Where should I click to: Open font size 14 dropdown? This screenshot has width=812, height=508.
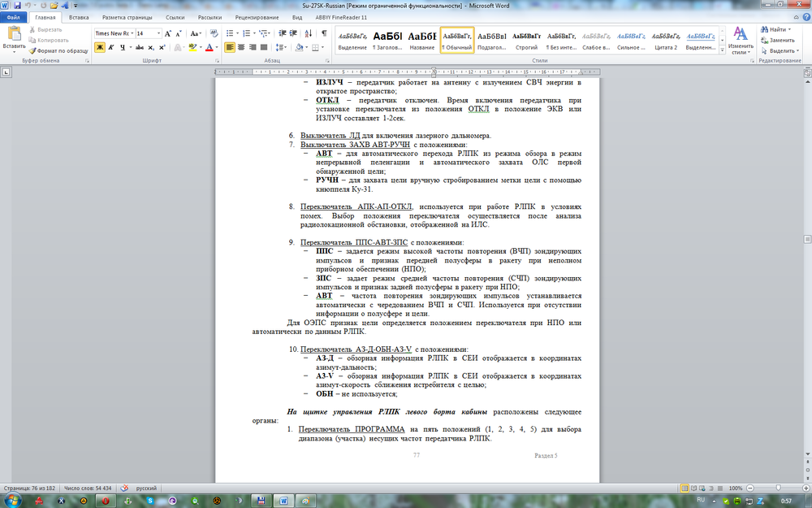[158, 33]
